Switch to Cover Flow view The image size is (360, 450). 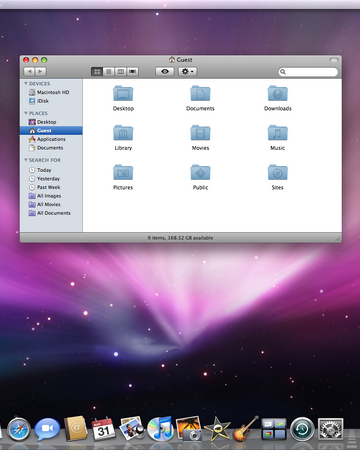point(133,71)
